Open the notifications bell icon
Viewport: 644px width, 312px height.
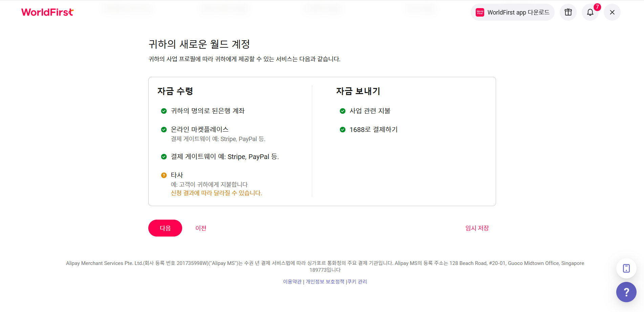tap(590, 12)
